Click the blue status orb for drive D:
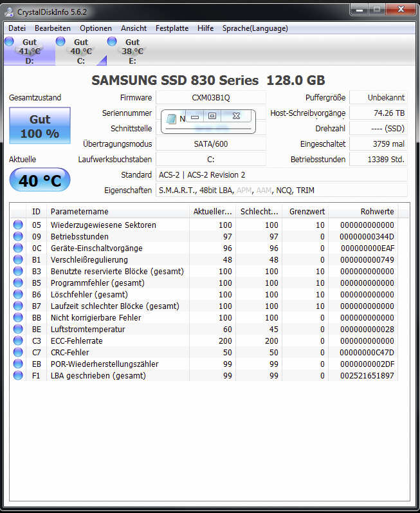The height and width of the screenshot is (513, 420). coord(9,41)
